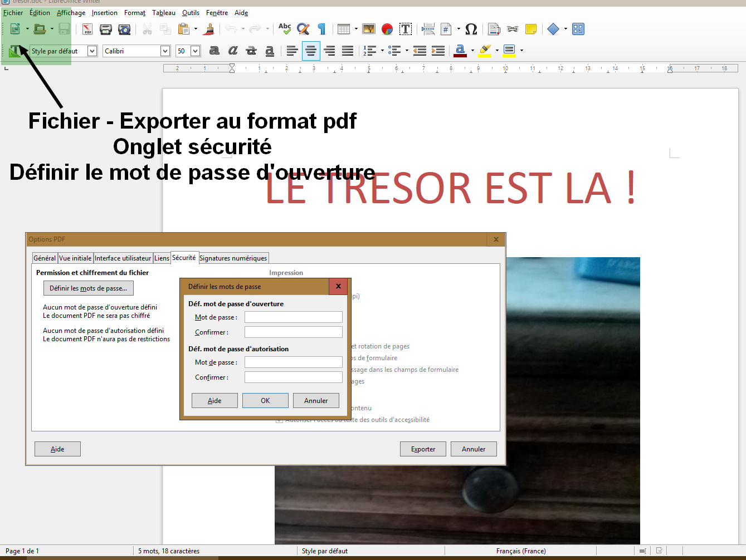The height and width of the screenshot is (560, 746).
Task: Switch to the Signatures numériques tab
Action: click(x=233, y=258)
